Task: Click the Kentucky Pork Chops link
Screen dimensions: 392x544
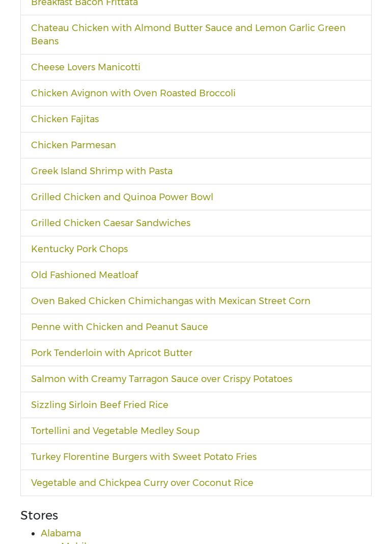Action: click(79, 249)
